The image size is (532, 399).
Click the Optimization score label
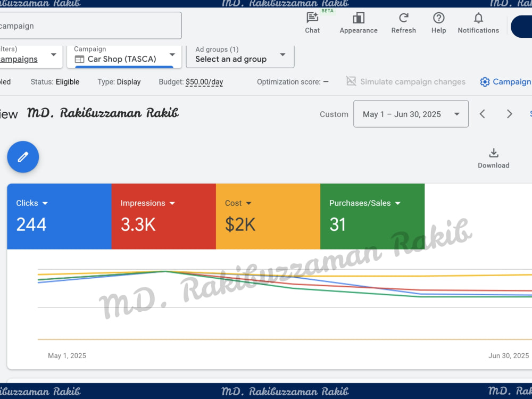[289, 82]
